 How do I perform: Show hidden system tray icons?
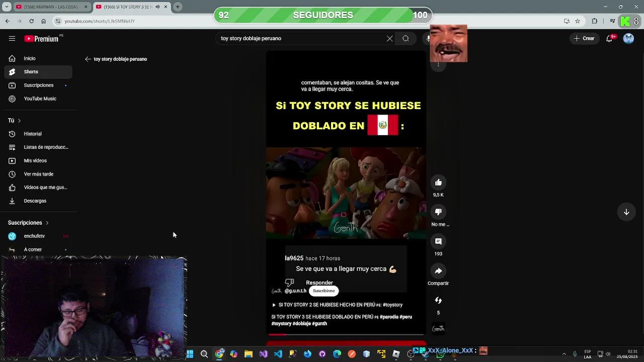point(564,354)
